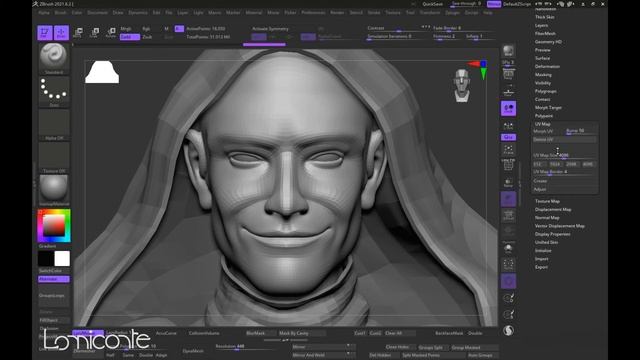Screen dimensions: 640x360
Task: Click the Frame mesh icon
Action: pos(509,149)
